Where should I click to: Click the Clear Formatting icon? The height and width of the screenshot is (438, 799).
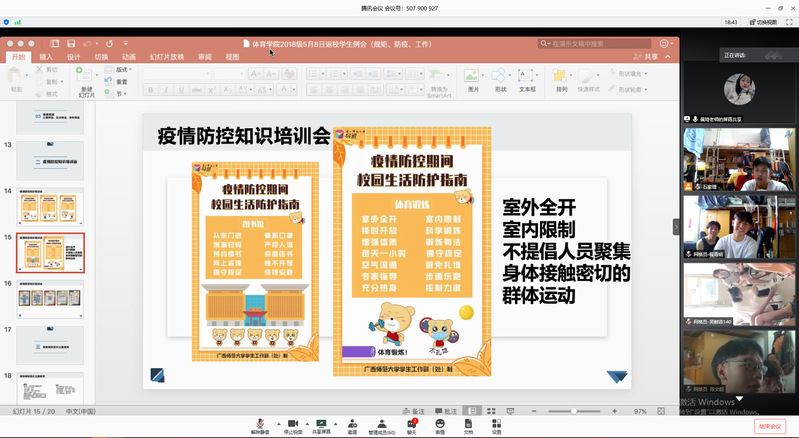[x=289, y=74]
